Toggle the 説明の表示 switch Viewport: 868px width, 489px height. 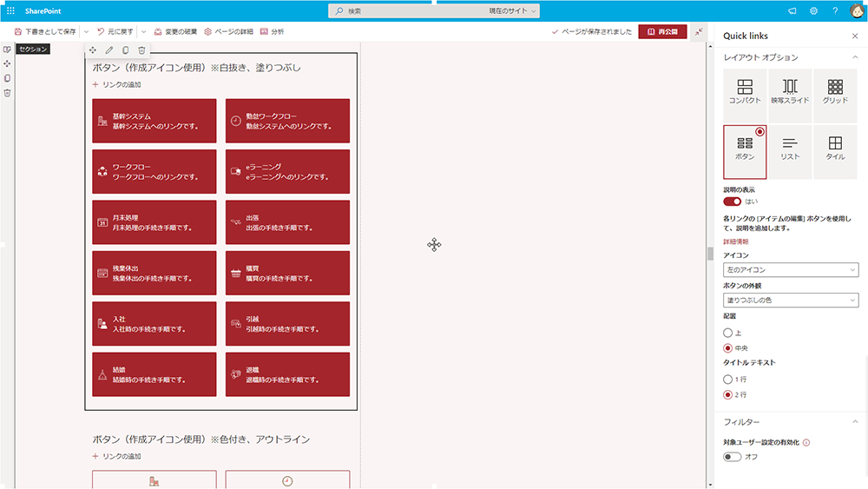[732, 202]
